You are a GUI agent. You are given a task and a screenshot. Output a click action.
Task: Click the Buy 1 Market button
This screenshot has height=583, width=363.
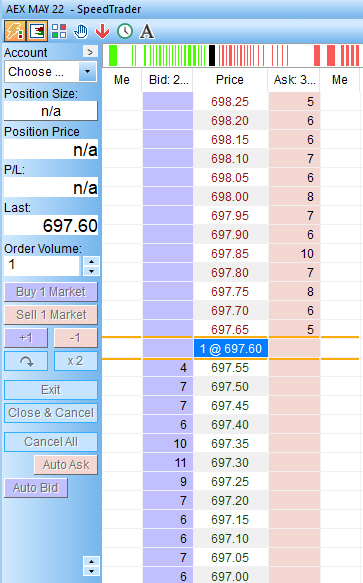tap(51, 292)
